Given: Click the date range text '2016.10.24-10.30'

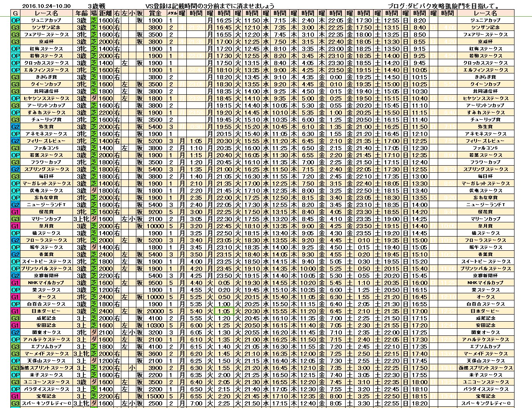Looking at the screenshot, I should point(46,6).
